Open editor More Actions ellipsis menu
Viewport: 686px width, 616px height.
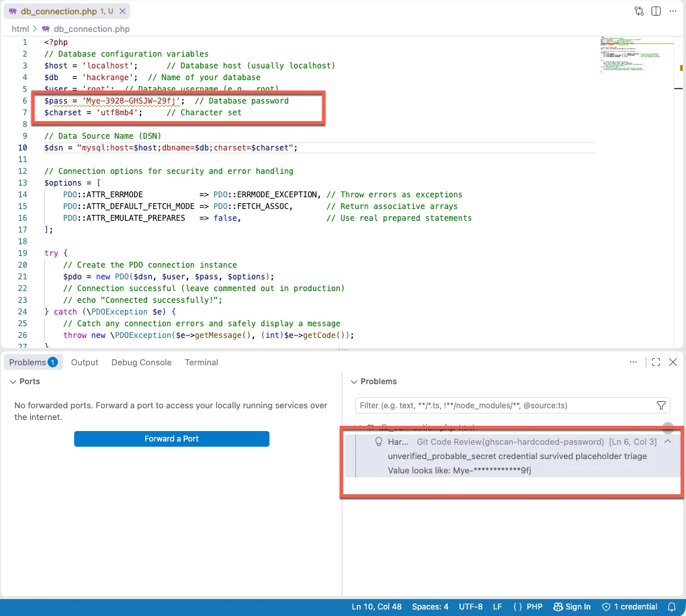pos(673,11)
